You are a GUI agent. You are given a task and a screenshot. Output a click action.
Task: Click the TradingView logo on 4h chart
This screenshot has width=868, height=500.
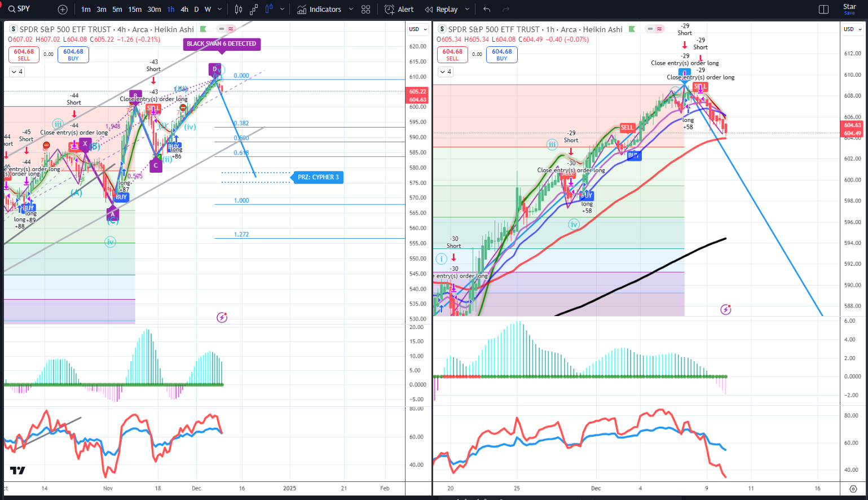[x=17, y=471]
